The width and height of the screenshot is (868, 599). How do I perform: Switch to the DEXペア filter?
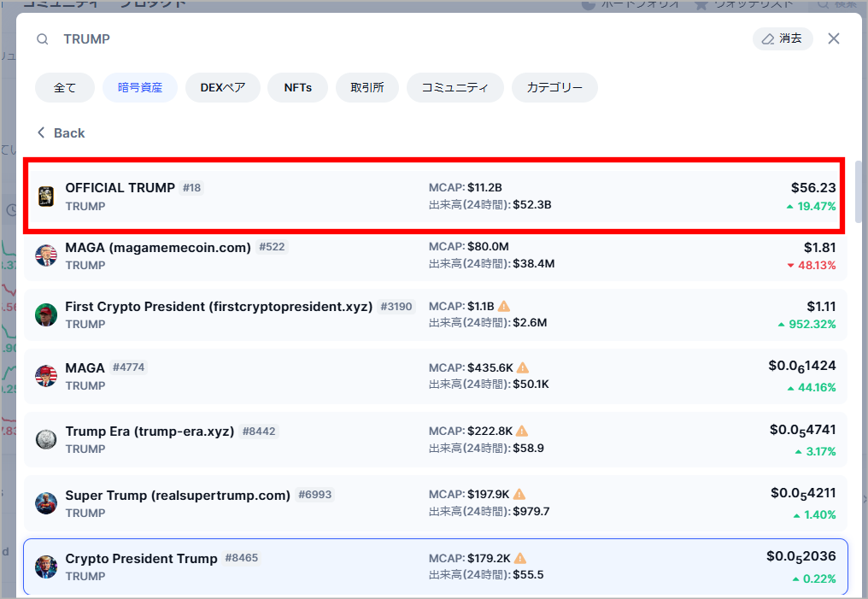pyautogui.click(x=223, y=87)
